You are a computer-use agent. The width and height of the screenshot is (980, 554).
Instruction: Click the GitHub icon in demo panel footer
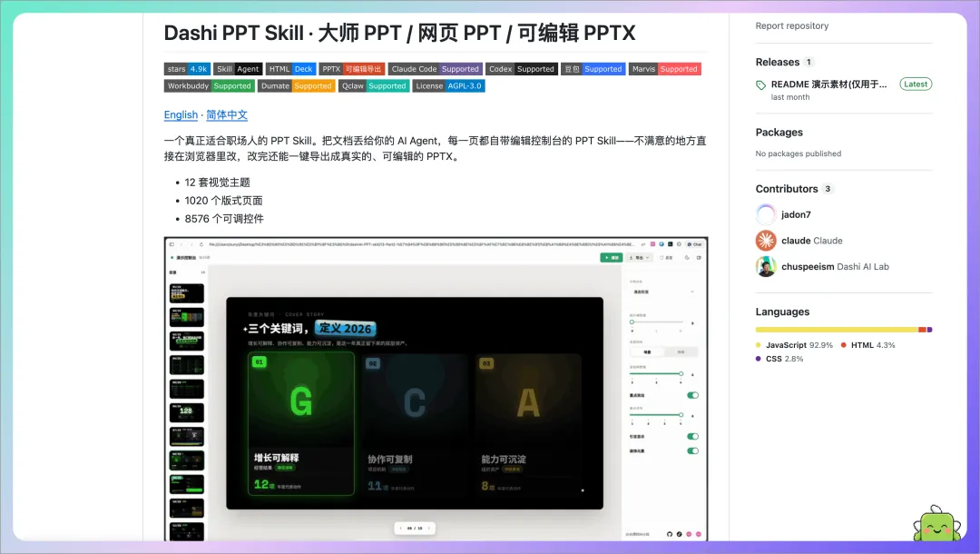[670, 534]
